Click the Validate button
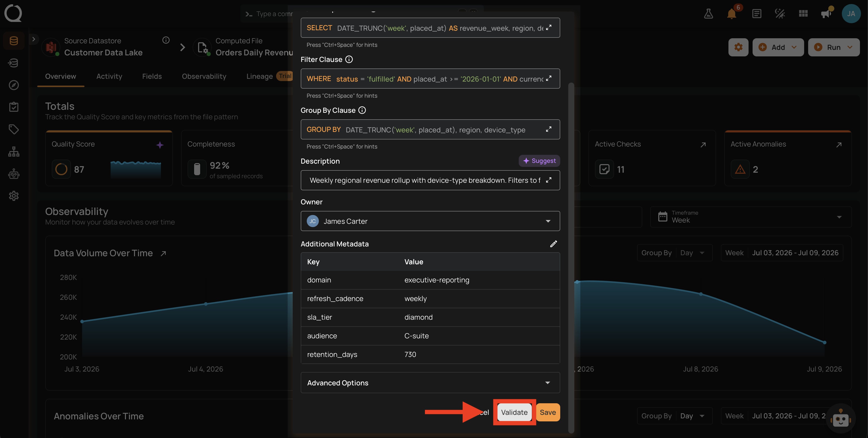Viewport: 868px width, 438px height. 514,412
